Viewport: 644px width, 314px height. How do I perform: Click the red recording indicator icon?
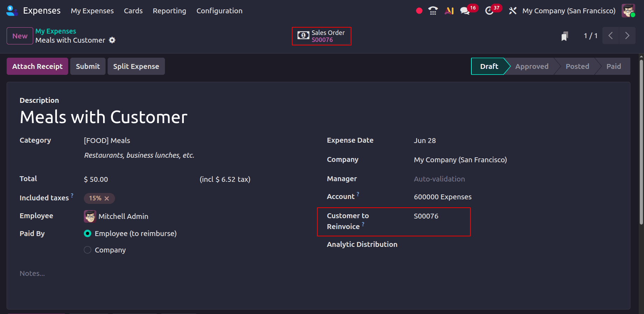pyautogui.click(x=419, y=11)
